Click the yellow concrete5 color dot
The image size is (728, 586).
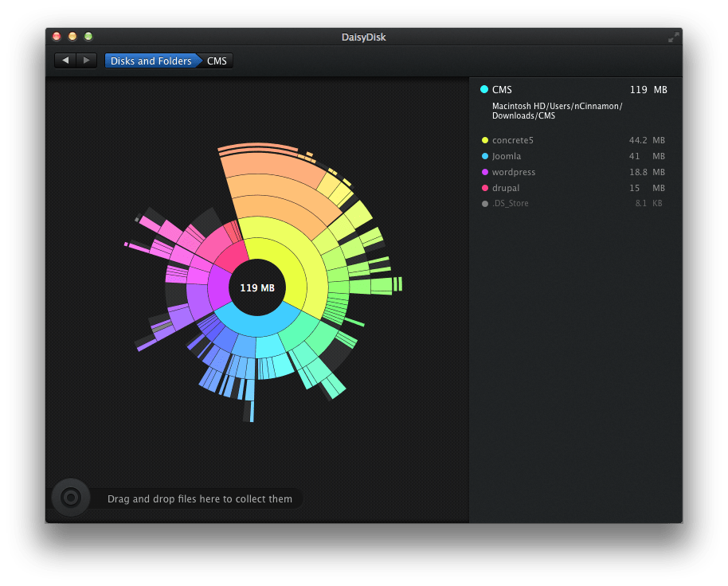click(x=484, y=140)
